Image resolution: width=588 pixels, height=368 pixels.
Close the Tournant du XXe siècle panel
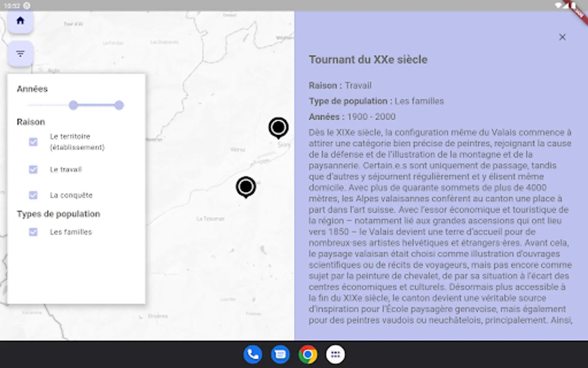pos(562,37)
